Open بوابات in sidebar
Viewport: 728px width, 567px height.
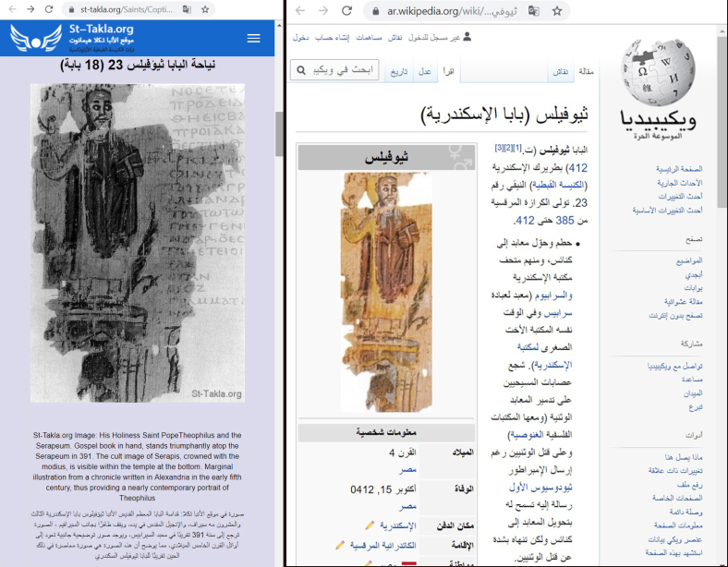pos(693,288)
